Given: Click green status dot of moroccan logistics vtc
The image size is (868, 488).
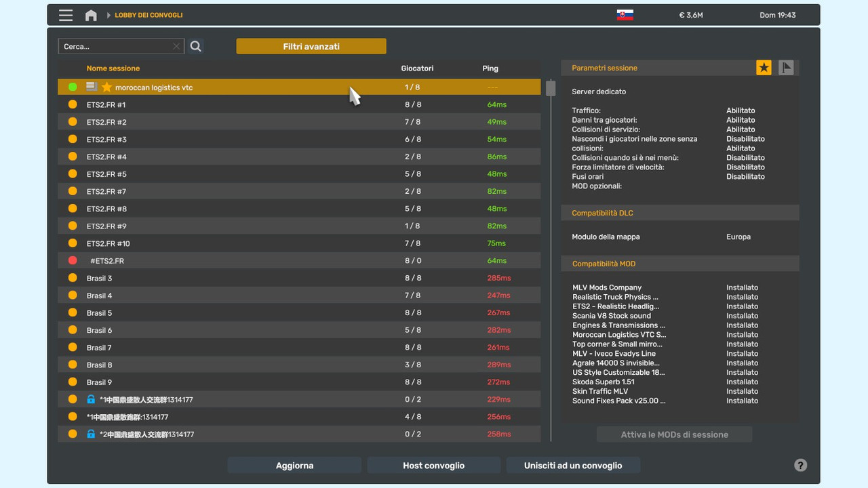Looking at the screenshot, I should (x=73, y=87).
